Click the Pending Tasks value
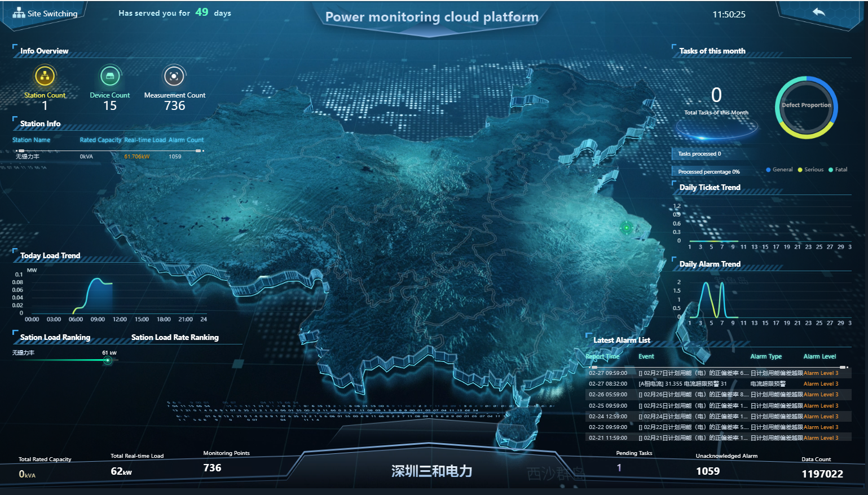Viewport: 868px width, 495px height. coord(619,468)
